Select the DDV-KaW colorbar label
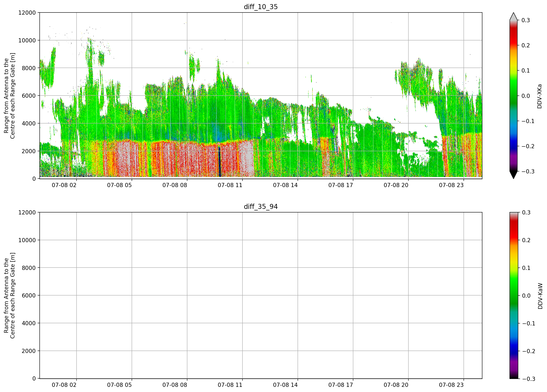547x392 pixels. [x=540, y=296]
